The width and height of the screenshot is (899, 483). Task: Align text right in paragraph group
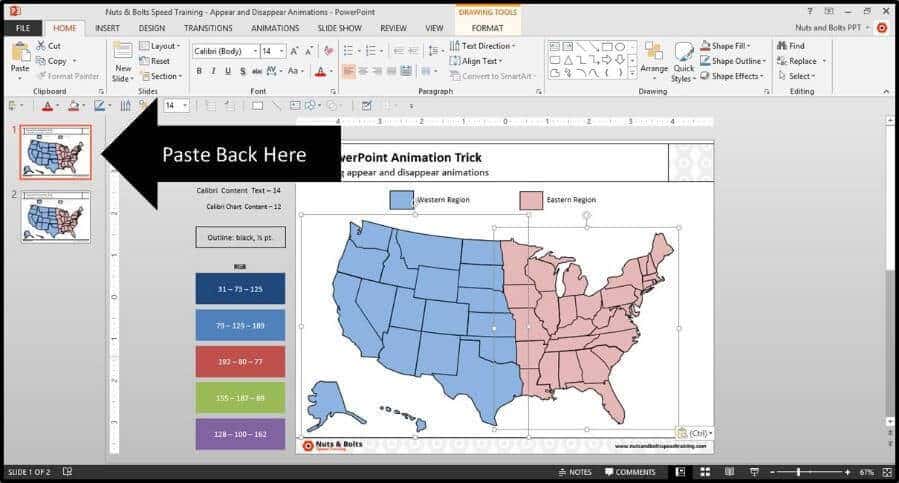click(x=377, y=71)
